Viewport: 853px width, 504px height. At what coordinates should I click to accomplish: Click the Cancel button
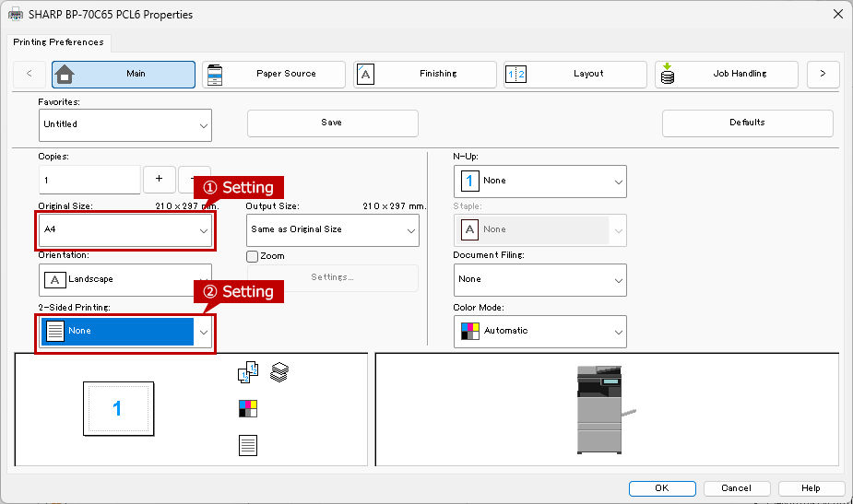coord(737,488)
